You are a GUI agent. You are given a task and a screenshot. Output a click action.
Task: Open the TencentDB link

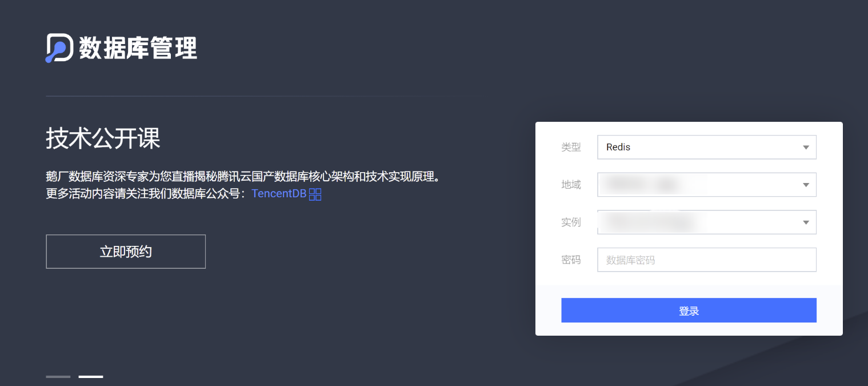279,194
